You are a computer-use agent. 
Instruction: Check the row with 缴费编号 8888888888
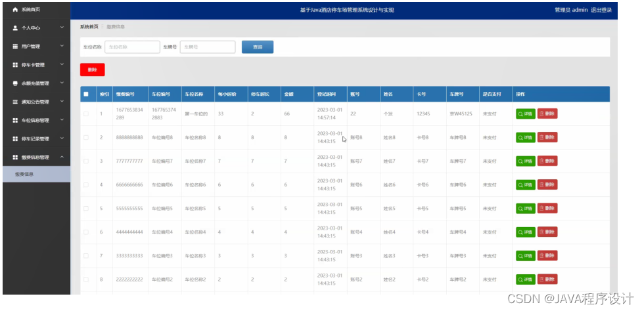(86, 137)
